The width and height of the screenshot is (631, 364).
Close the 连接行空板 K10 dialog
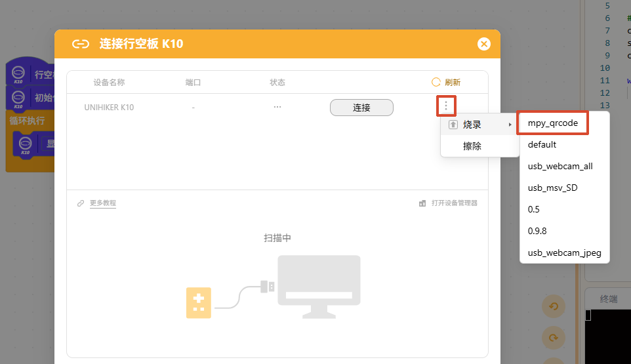pyautogui.click(x=483, y=44)
